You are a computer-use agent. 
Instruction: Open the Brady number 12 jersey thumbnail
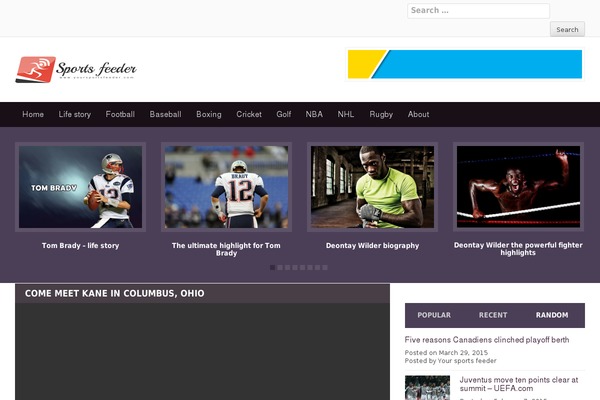tap(226, 187)
